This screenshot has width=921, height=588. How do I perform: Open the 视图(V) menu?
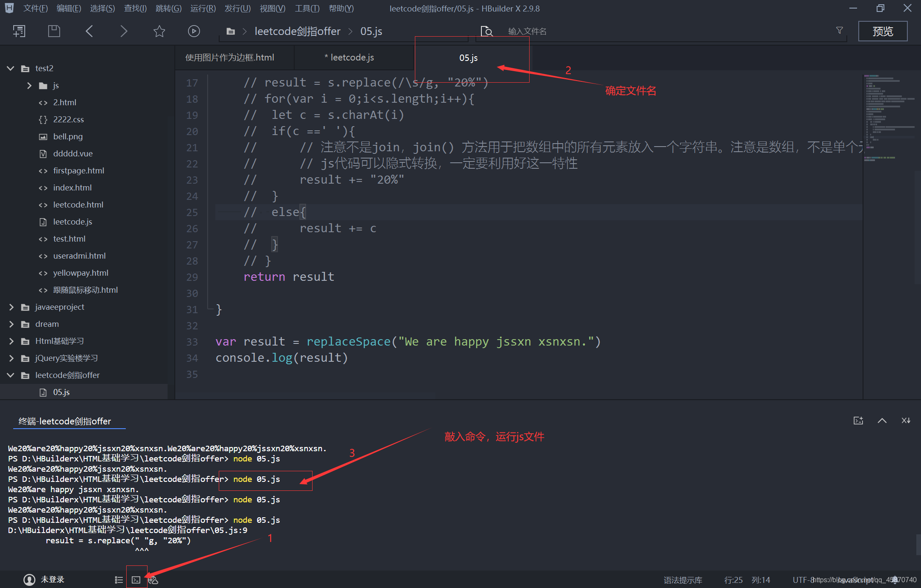[x=272, y=9]
